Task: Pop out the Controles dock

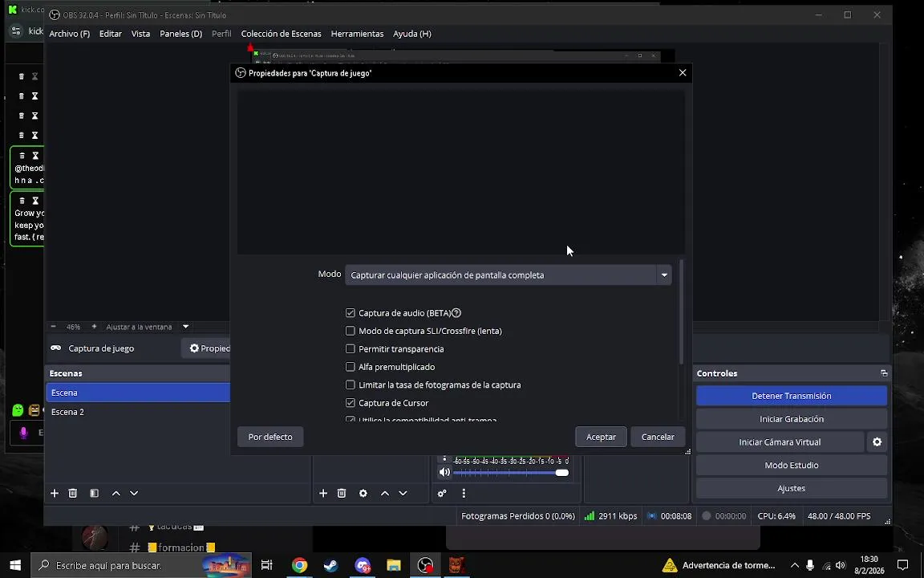Action: point(884,372)
